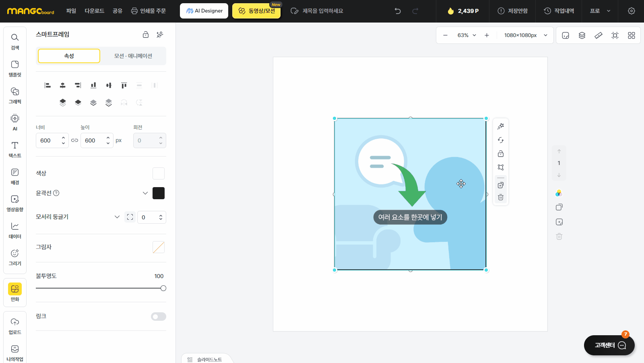Open the 배경 background panel
The width and height of the screenshot is (644, 363).
(15, 176)
